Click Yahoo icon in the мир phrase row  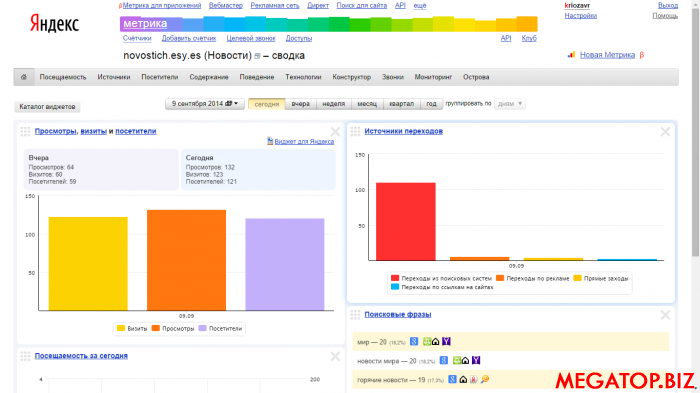(x=446, y=342)
